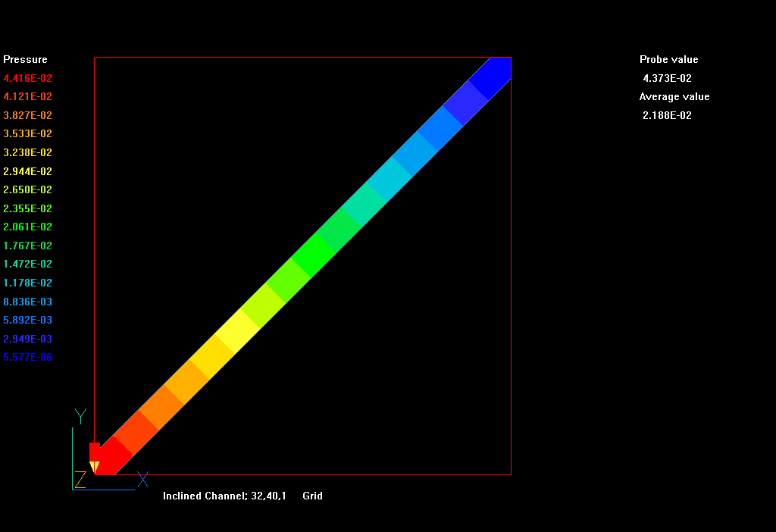Viewport: 776px width, 532px height.
Task: Select the 'Pressure' legend title
Action: point(25,59)
